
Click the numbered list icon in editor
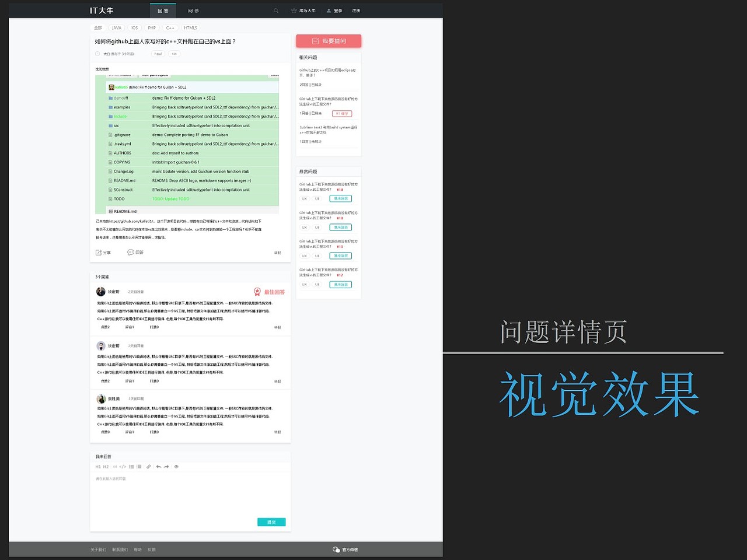(x=131, y=467)
